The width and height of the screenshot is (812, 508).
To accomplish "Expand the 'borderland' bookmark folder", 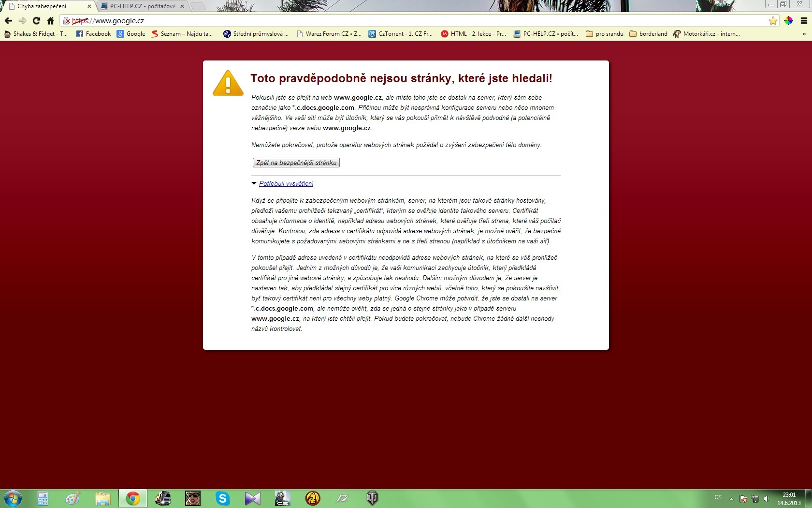I will pos(648,34).
